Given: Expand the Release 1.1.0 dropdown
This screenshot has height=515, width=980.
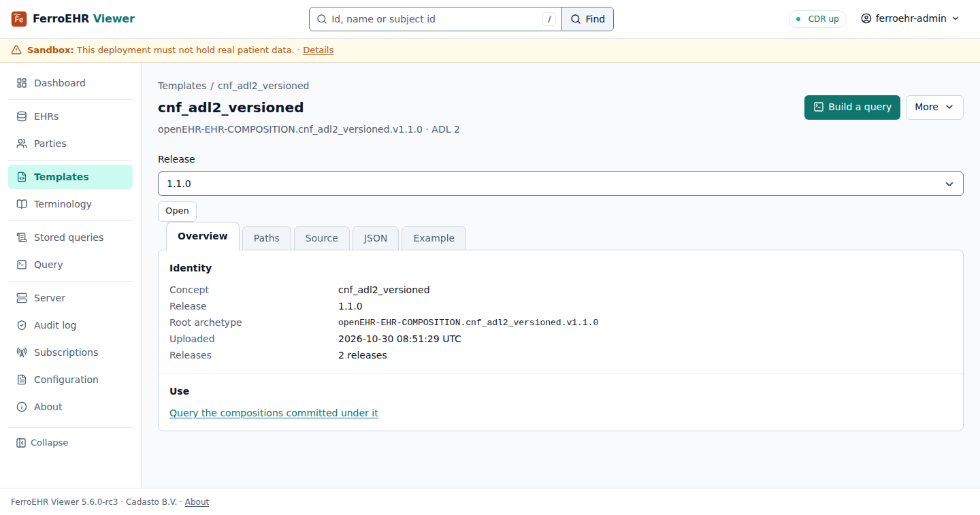Looking at the screenshot, I should pos(560,184).
